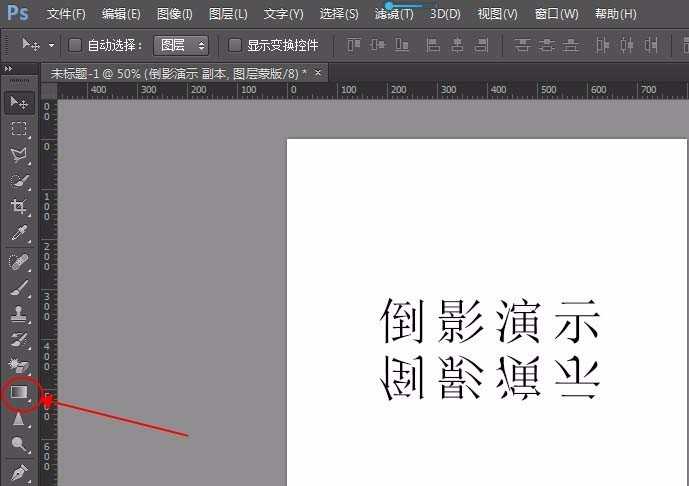Select the Rectangular Marquee tool
The height and width of the screenshot is (486, 689).
coord(19,129)
